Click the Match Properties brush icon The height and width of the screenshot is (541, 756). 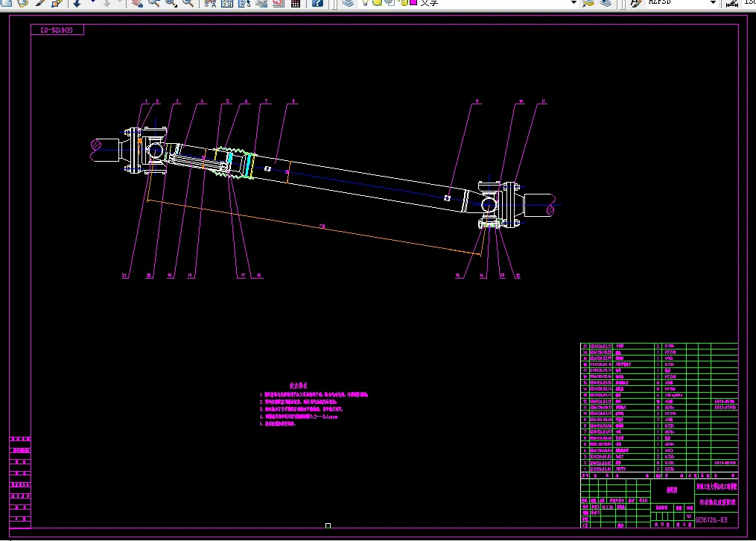40,3
